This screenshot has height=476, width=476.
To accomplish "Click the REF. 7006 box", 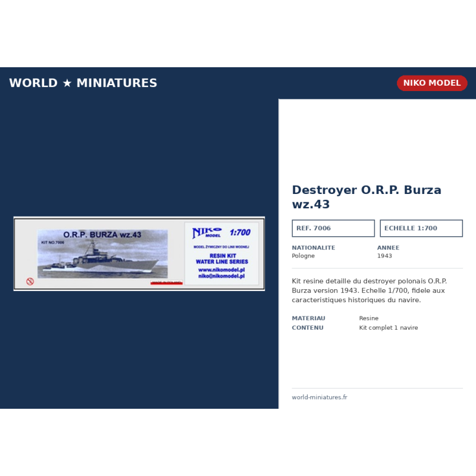I will (333, 228).
